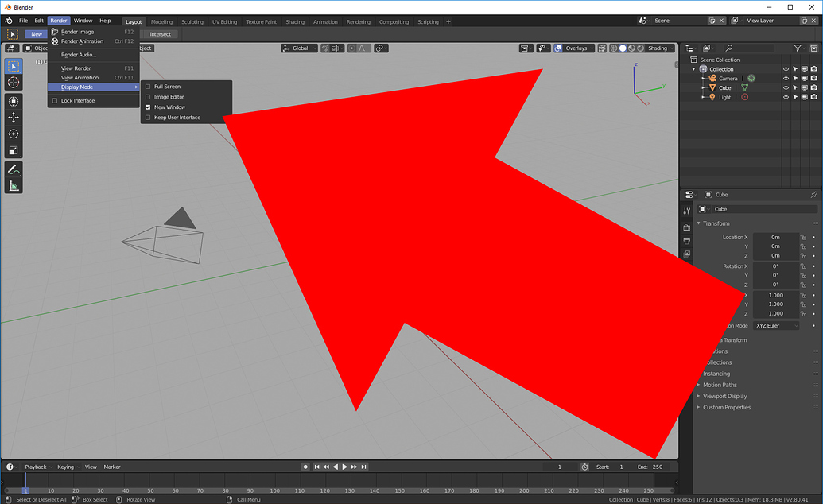Select the Measure tool

point(13,185)
